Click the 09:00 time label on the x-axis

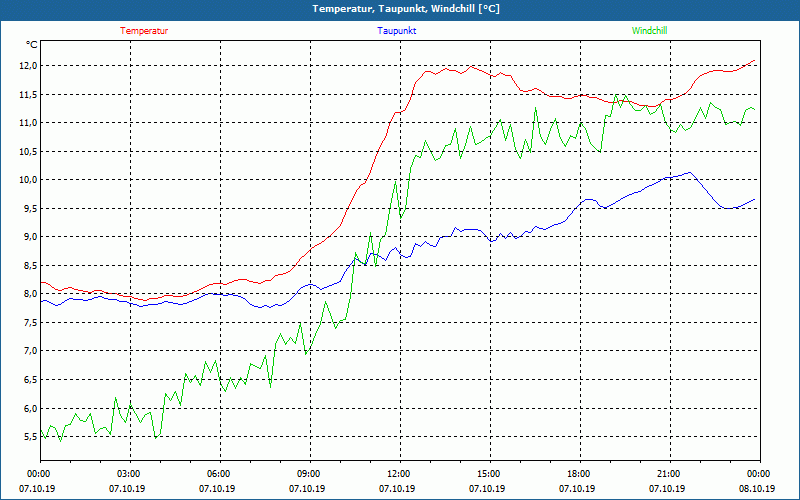pos(310,473)
